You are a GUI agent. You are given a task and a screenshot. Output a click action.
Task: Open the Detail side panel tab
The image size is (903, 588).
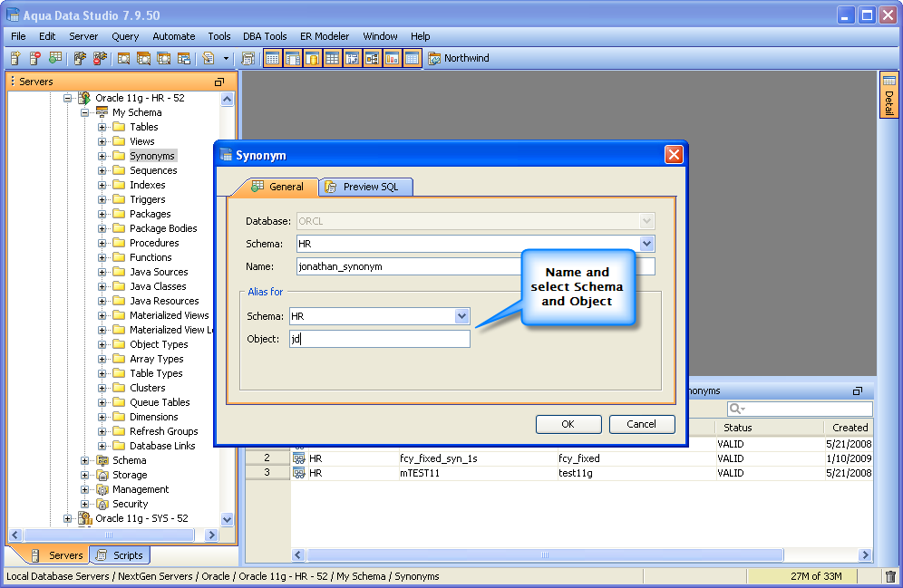pyautogui.click(x=888, y=97)
